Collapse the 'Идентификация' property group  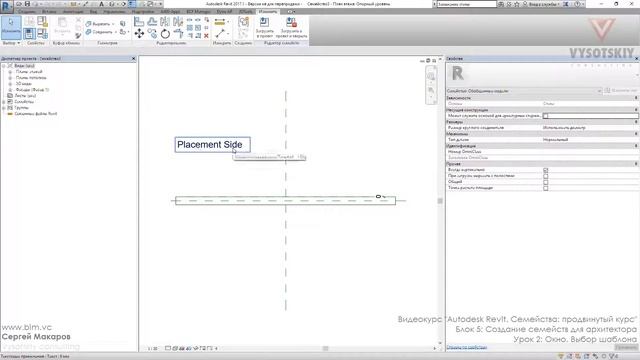point(636,146)
